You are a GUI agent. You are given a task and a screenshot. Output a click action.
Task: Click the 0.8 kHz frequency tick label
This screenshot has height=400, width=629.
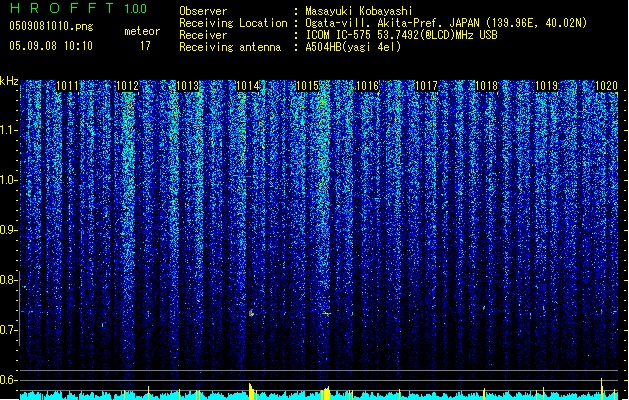(9, 280)
